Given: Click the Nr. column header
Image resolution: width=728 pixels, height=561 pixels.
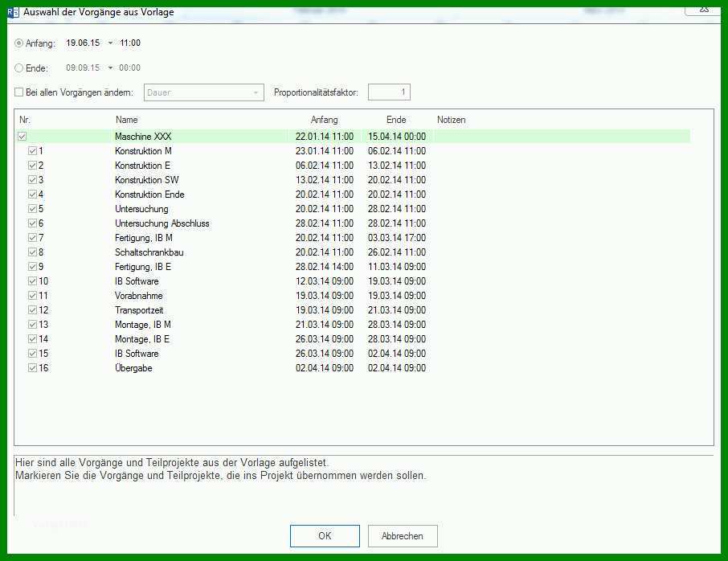Looking at the screenshot, I should pyautogui.click(x=25, y=120).
